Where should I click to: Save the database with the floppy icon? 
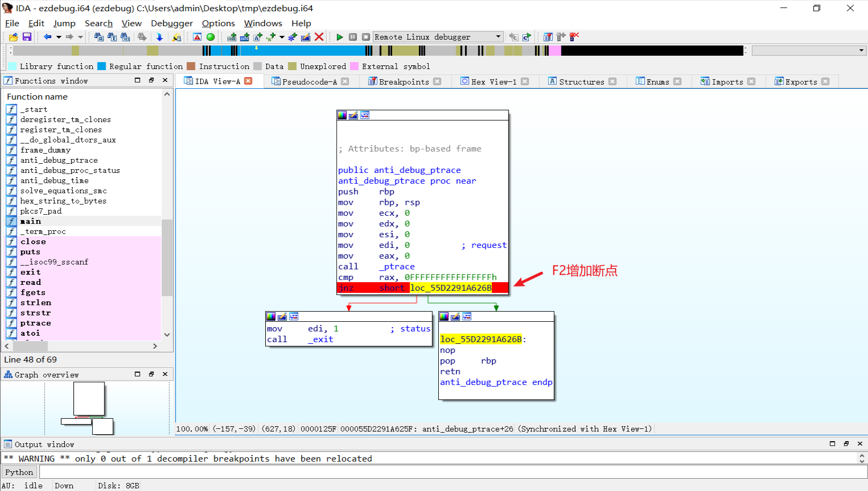point(27,37)
